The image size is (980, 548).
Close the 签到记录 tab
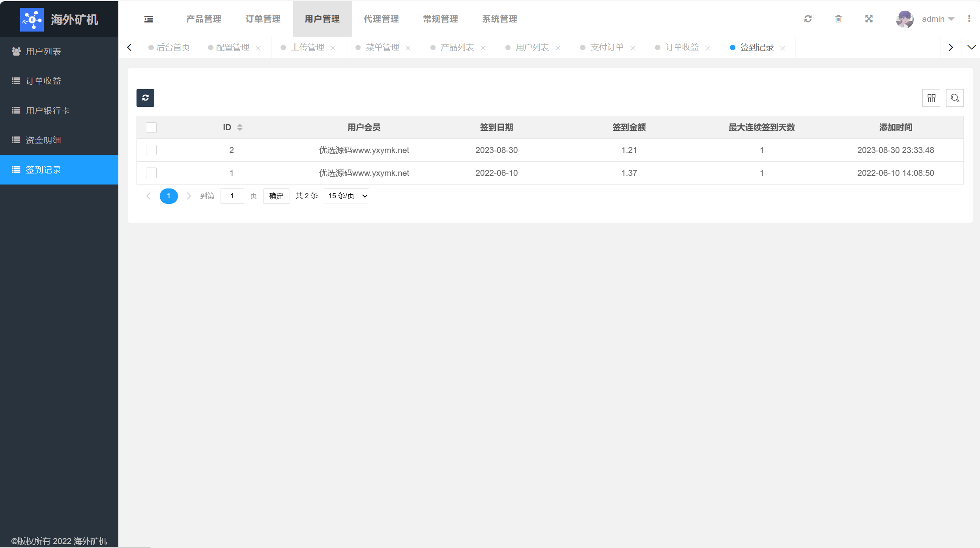pos(782,48)
